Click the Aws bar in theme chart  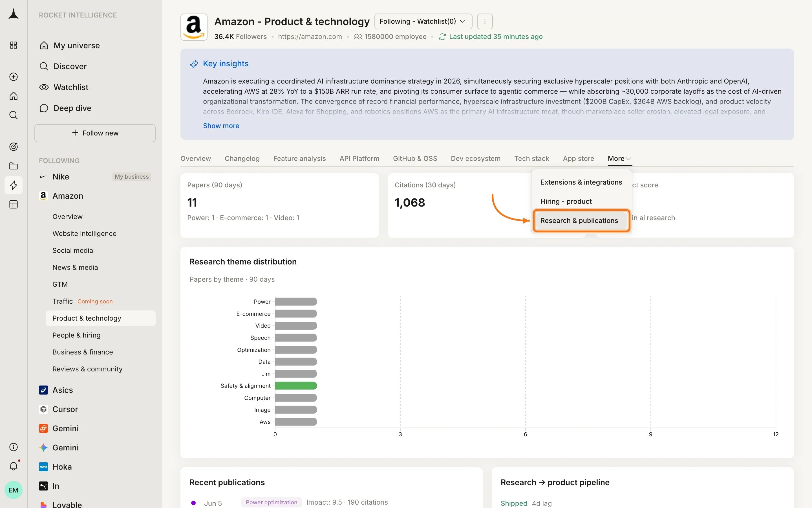[x=296, y=422]
